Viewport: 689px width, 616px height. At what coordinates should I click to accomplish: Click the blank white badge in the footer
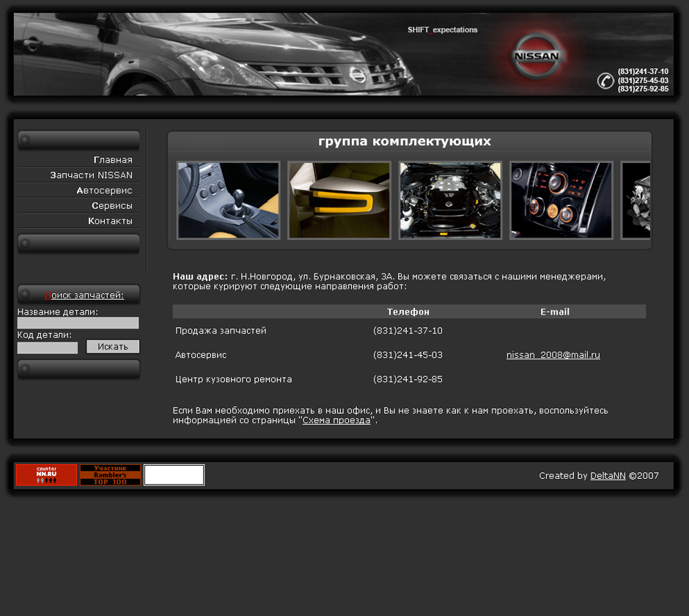point(174,474)
